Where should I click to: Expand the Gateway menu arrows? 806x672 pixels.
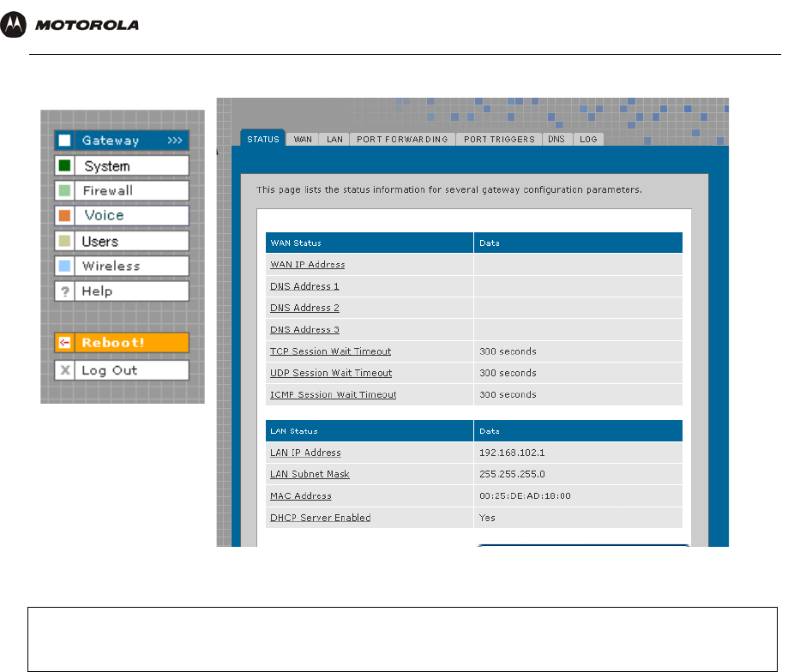[x=175, y=141]
